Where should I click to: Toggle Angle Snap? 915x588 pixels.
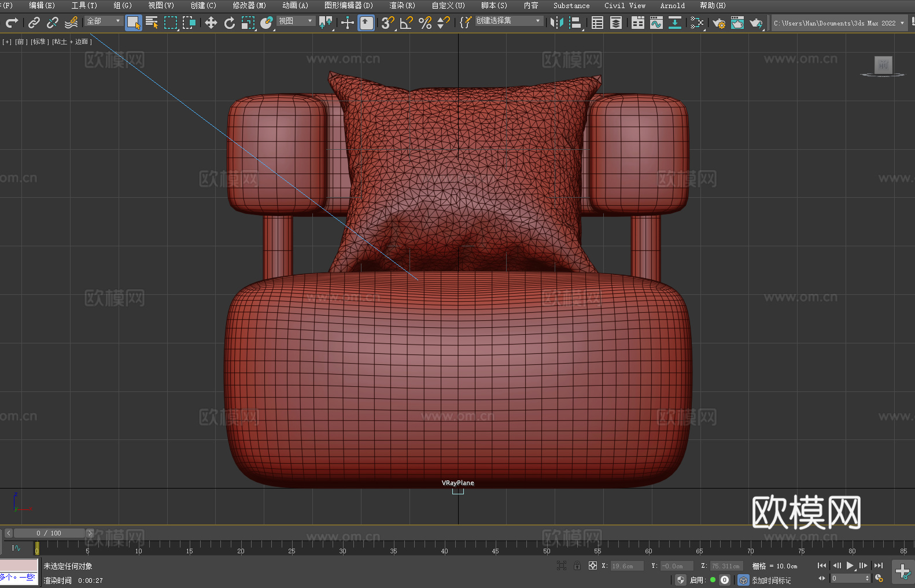[407, 23]
